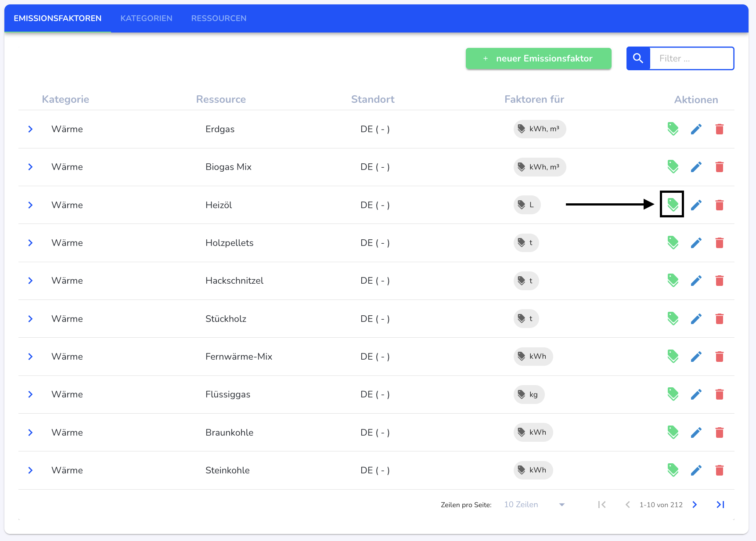Go to the next page of results
The width and height of the screenshot is (756, 541).
coord(695,505)
